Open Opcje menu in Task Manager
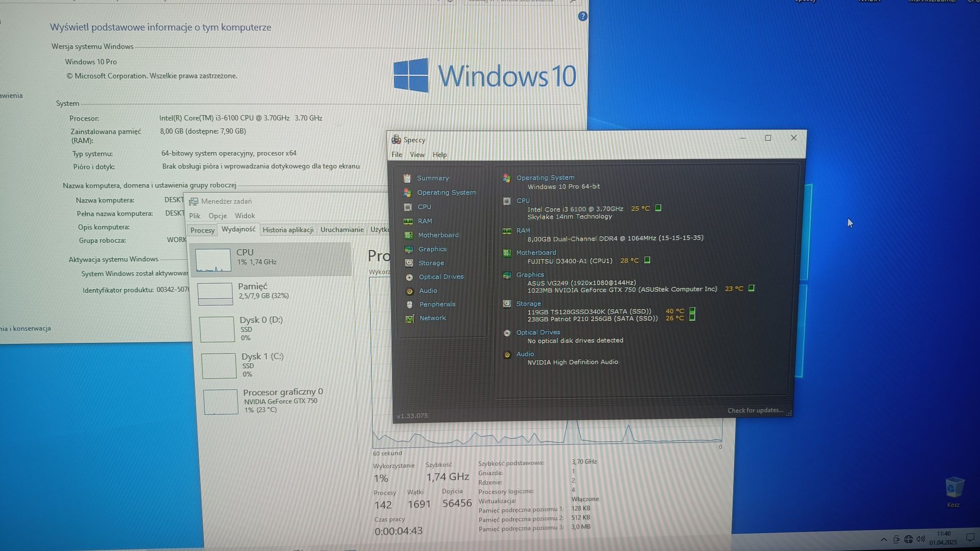This screenshot has width=980, height=551. (x=217, y=216)
